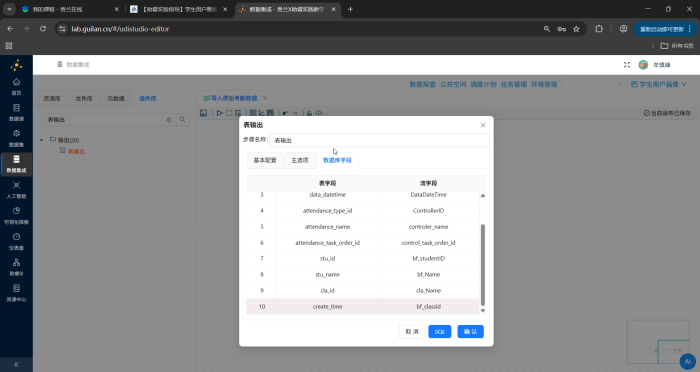Open 数据探查 link in top bar
Viewport: 700px width, 372px height.
422,84
